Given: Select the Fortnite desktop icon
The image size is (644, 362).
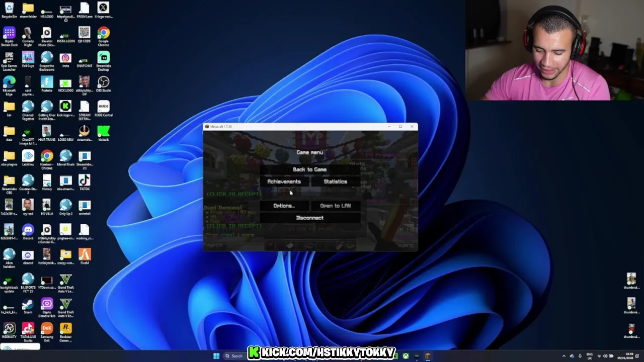Looking at the screenshot, I should tap(47, 84).
